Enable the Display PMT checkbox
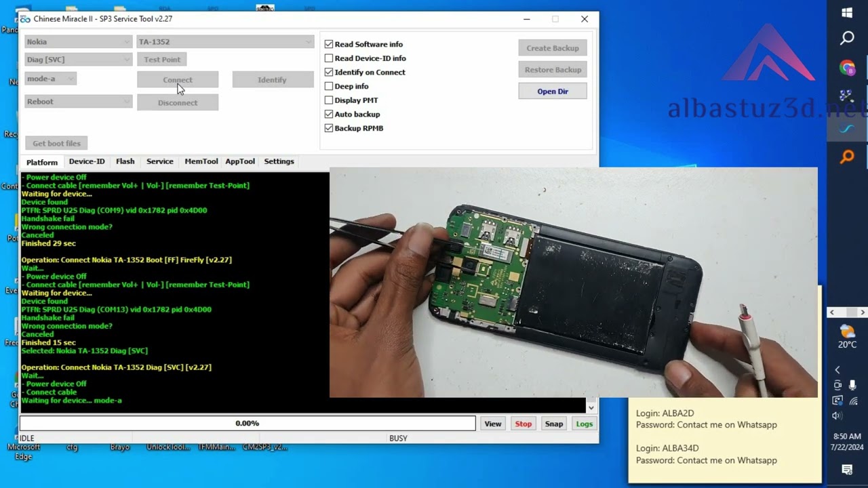This screenshot has height=488, width=868. pos(329,100)
